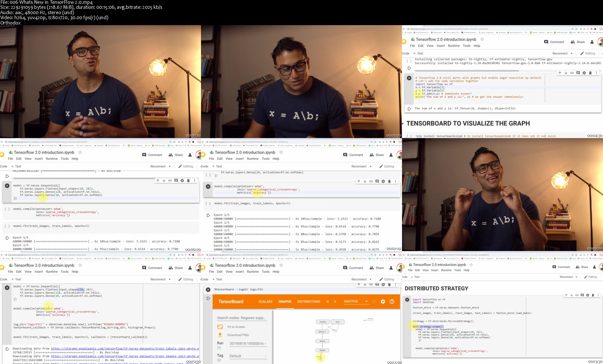Click the Drive icon before title in 00:06:00 frame
The height and width of the screenshot is (364, 603).
[x=11, y=152]
